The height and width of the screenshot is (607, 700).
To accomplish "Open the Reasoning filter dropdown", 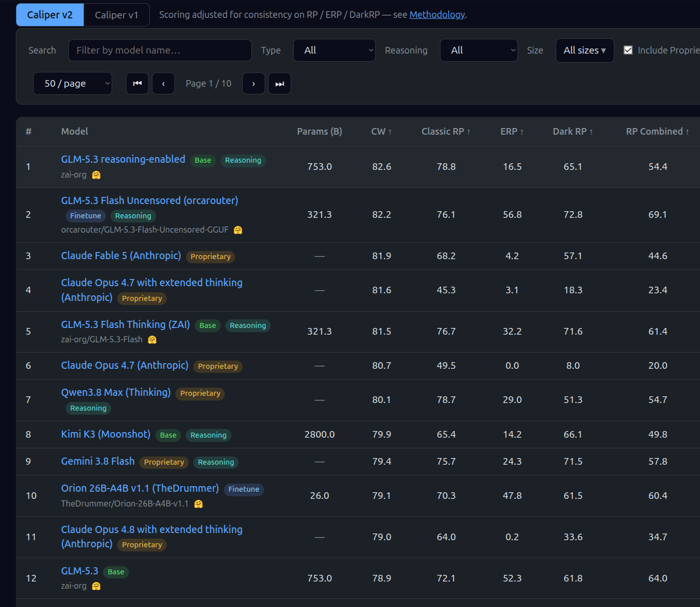I will point(479,50).
